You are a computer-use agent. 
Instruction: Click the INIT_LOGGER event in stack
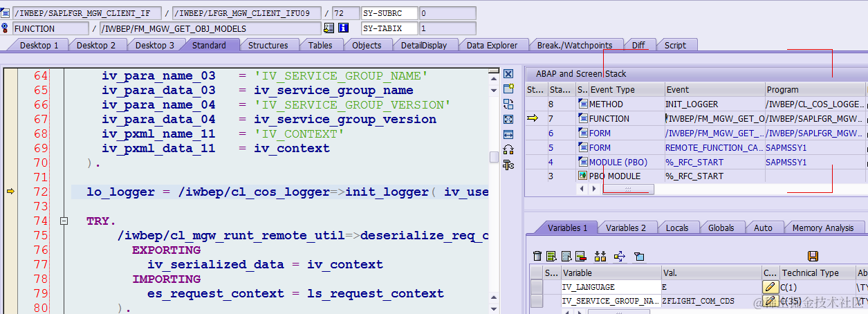714,104
